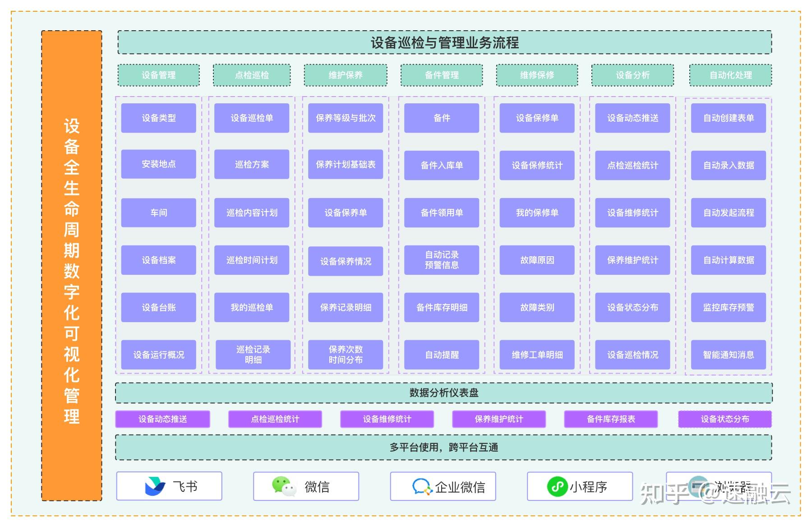Click 设备维修统计 in the 设备分析 column
Viewport: 812px width, 527px height.
coord(632,213)
